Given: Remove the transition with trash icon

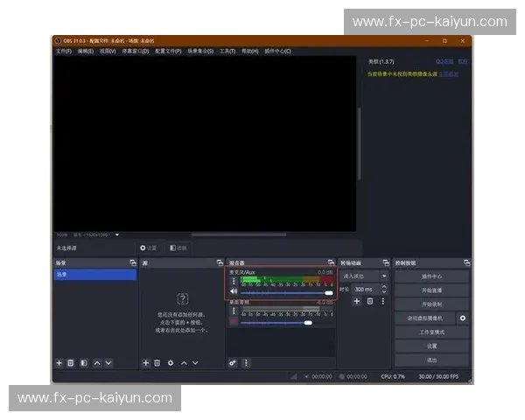Looking at the screenshot, I should coord(370,301).
